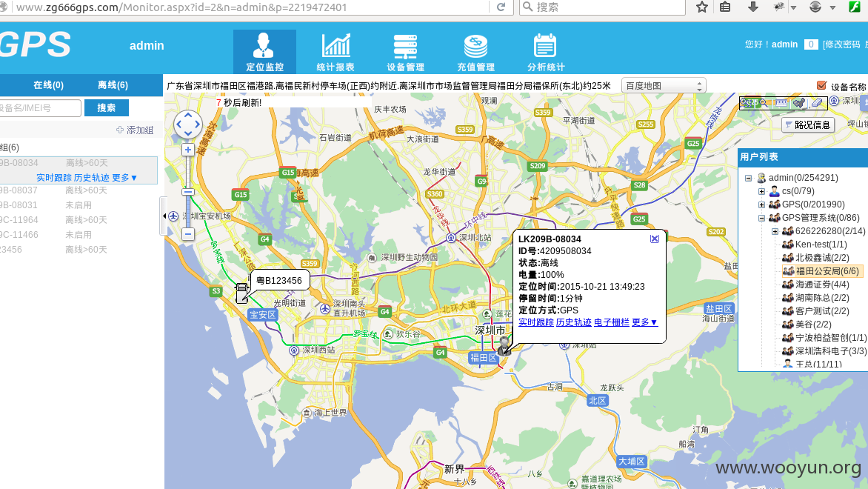Select the eraser clear tool
868x489 pixels.
(816, 102)
